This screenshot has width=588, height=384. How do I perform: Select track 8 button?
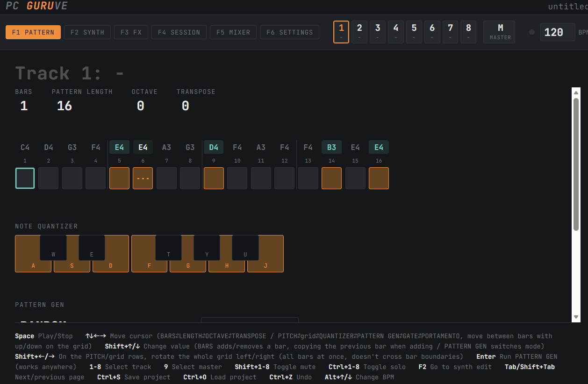click(468, 32)
